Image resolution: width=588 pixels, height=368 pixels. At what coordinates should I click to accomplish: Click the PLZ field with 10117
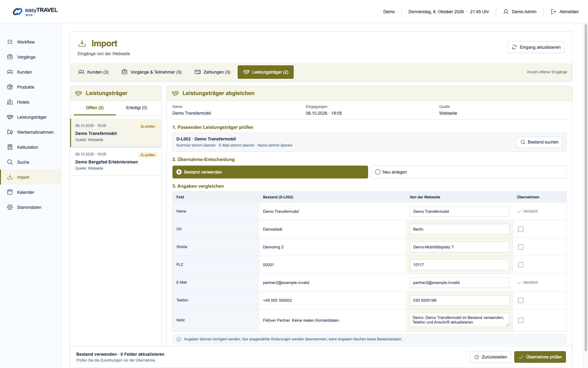459,265
